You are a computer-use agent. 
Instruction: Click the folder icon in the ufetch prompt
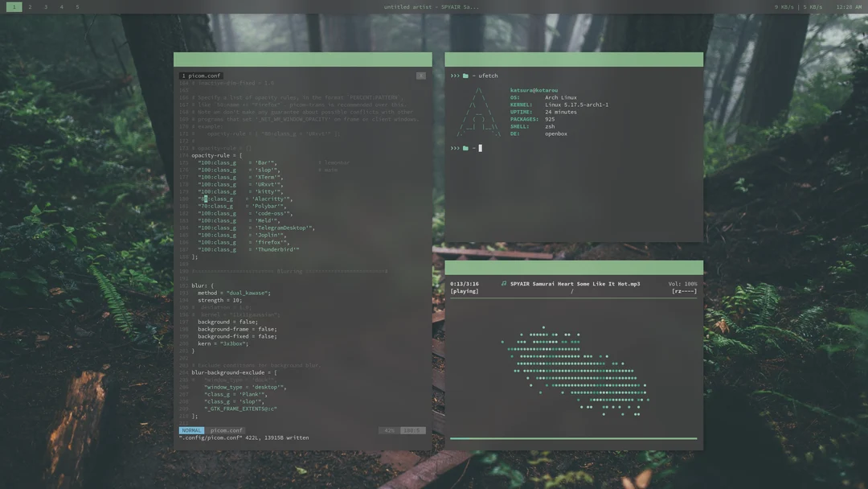(465, 75)
